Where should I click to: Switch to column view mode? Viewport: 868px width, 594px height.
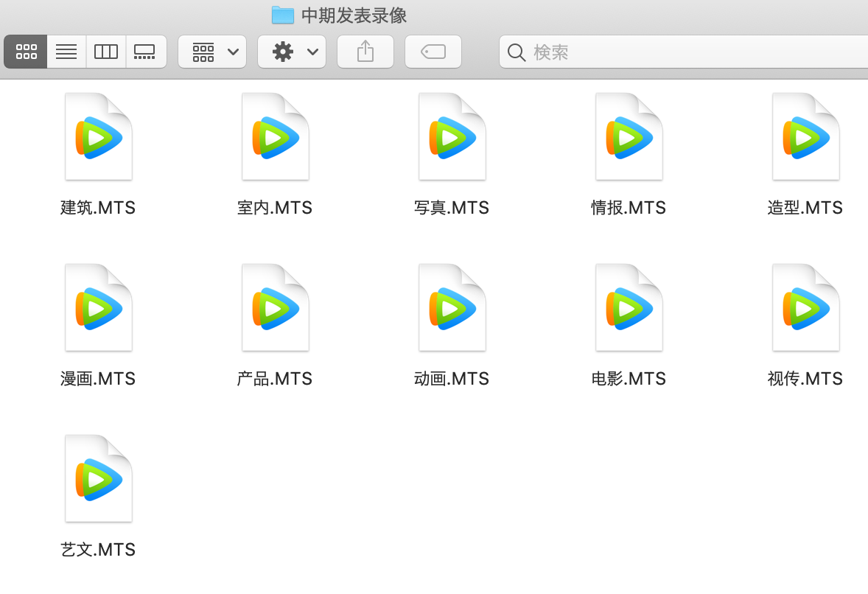click(x=105, y=52)
